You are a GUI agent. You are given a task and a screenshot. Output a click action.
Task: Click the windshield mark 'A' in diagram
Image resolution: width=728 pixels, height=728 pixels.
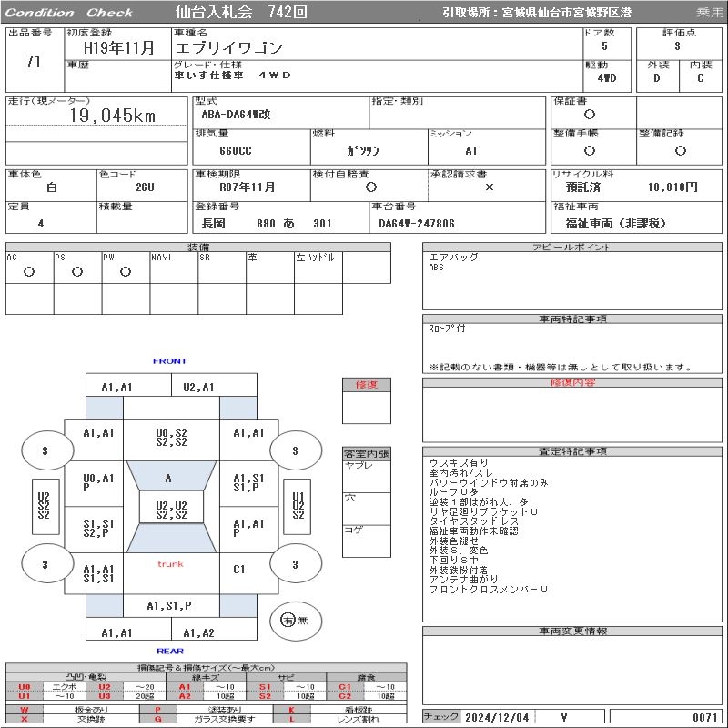168,479
